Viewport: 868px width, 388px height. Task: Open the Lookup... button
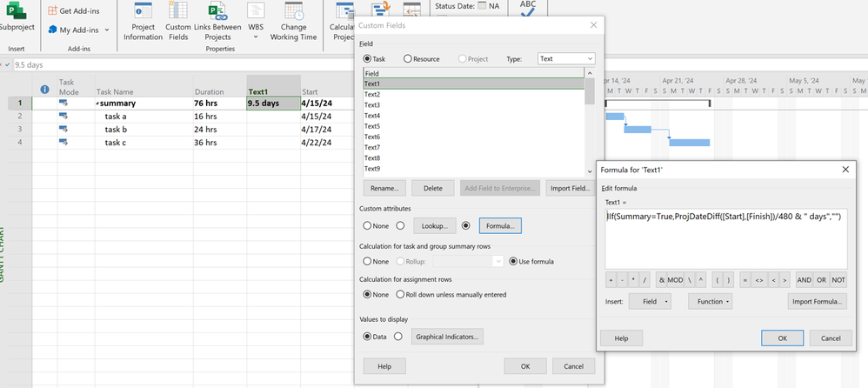click(435, 226)
